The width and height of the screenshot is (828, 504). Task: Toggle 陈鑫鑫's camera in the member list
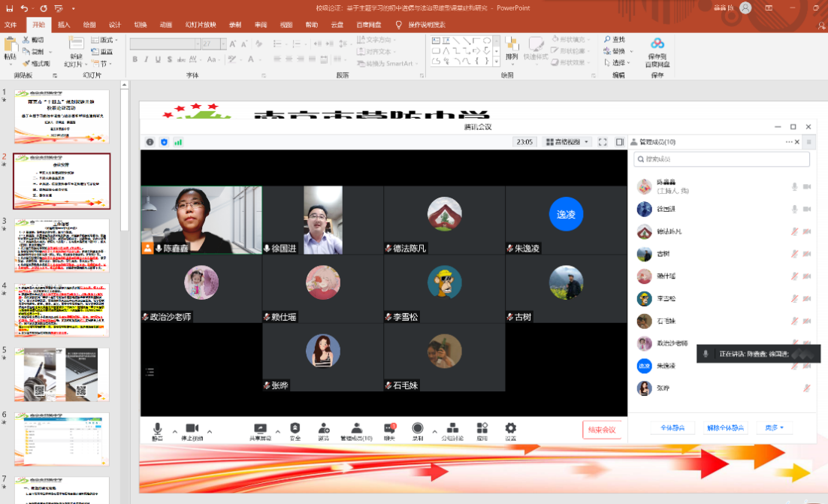tap(807, 187)
